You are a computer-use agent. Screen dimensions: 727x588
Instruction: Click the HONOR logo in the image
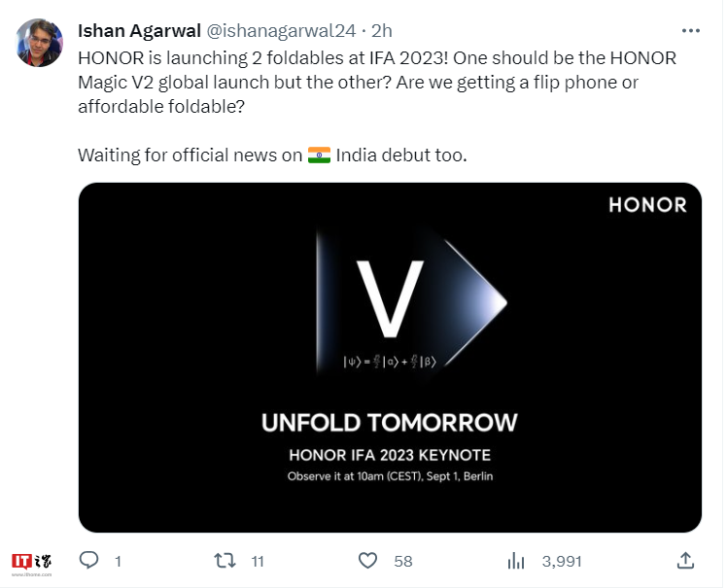tap(647, 205)
